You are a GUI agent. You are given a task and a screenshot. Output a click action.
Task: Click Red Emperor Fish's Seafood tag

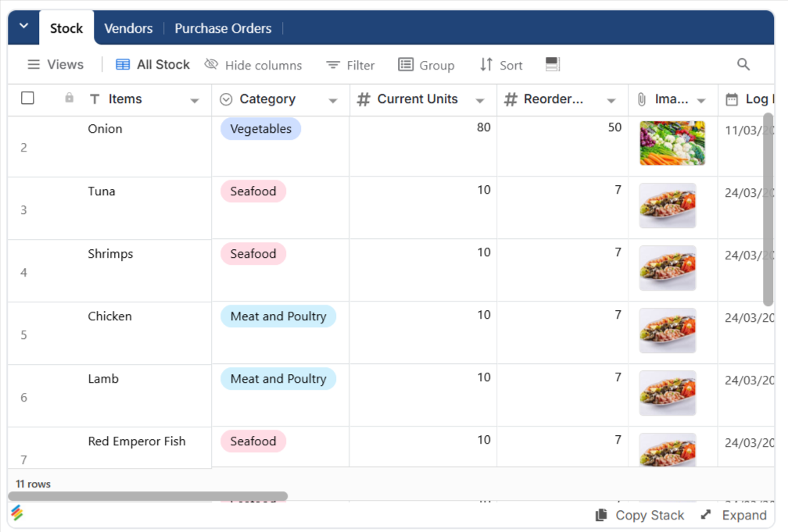pos(253,441)
